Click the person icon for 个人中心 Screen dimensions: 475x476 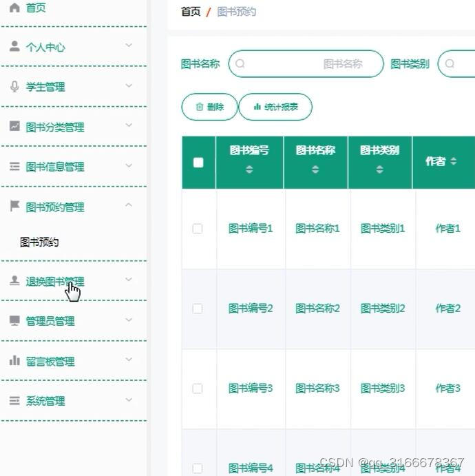(14, 46)
